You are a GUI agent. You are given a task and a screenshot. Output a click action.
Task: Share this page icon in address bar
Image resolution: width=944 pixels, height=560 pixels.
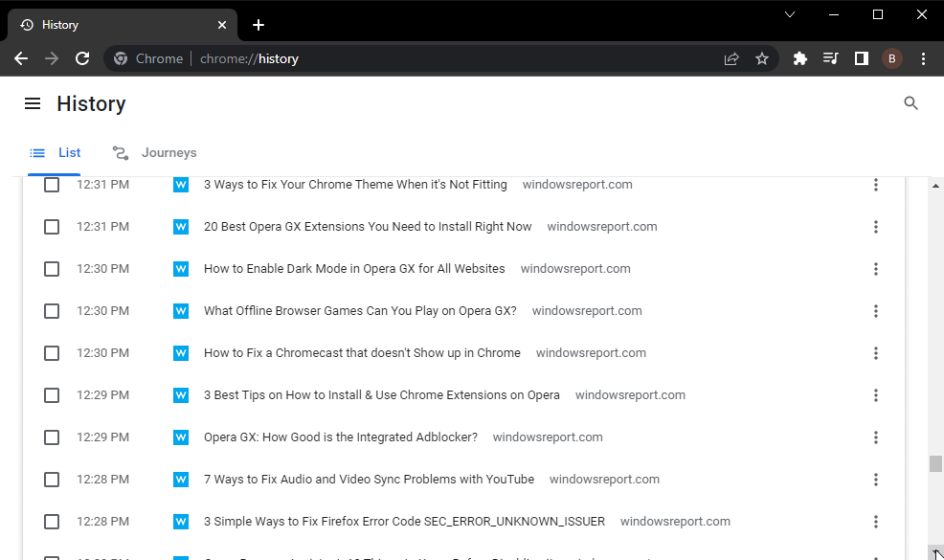pyautogui.click(x=731, y=58)
